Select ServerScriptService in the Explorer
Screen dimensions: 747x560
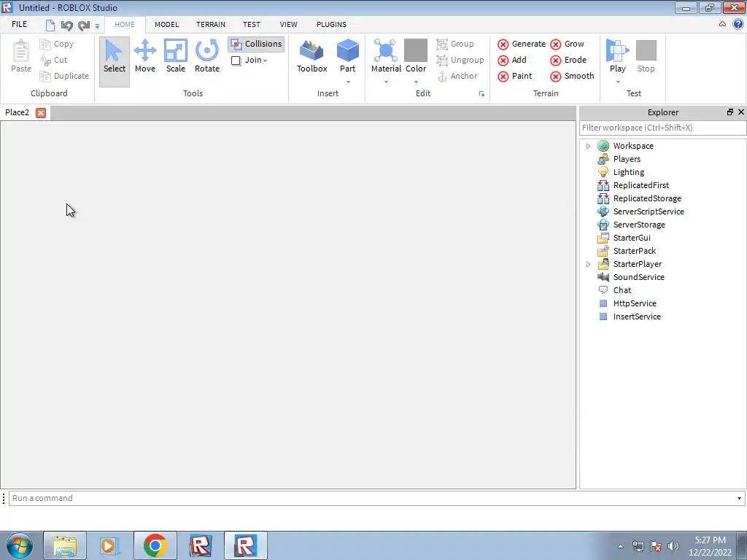pyautogui.click(x=649, y=211)
